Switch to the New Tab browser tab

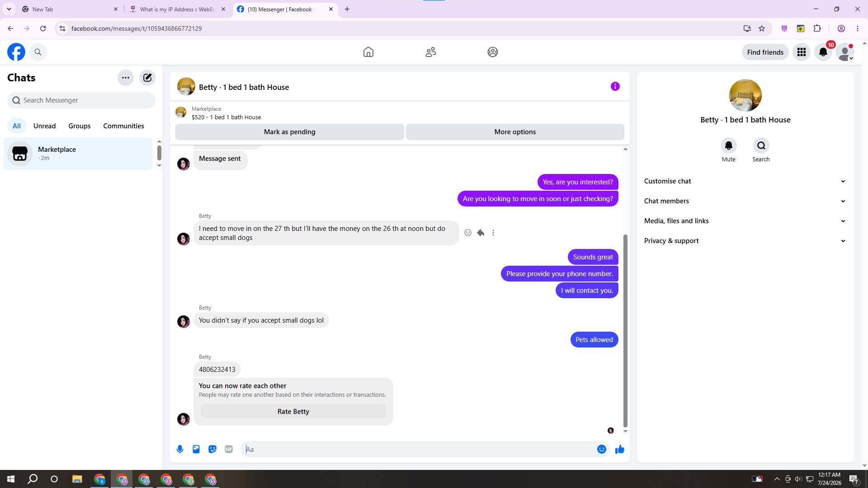(69, 9)
